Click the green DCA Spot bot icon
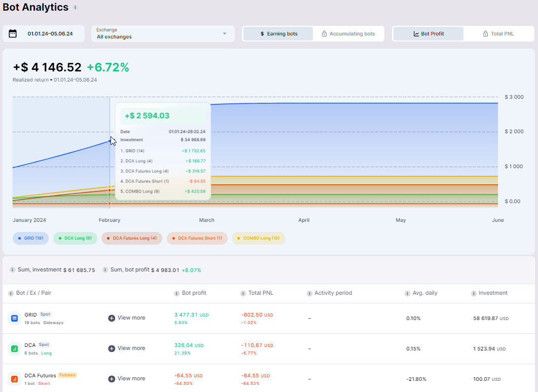Viewport: 538px width, 392px height. 15,348
